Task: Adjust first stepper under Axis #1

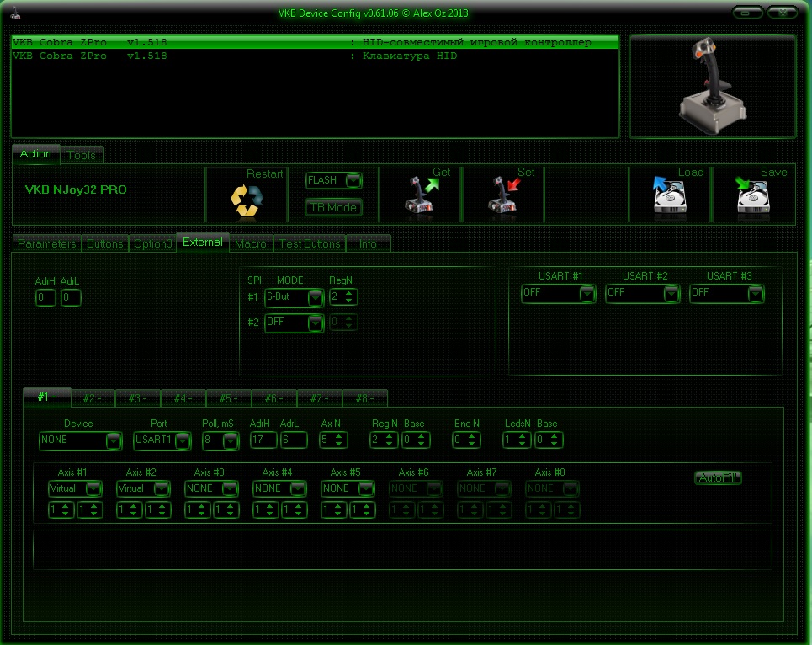Action: click(x=61, y=510)
